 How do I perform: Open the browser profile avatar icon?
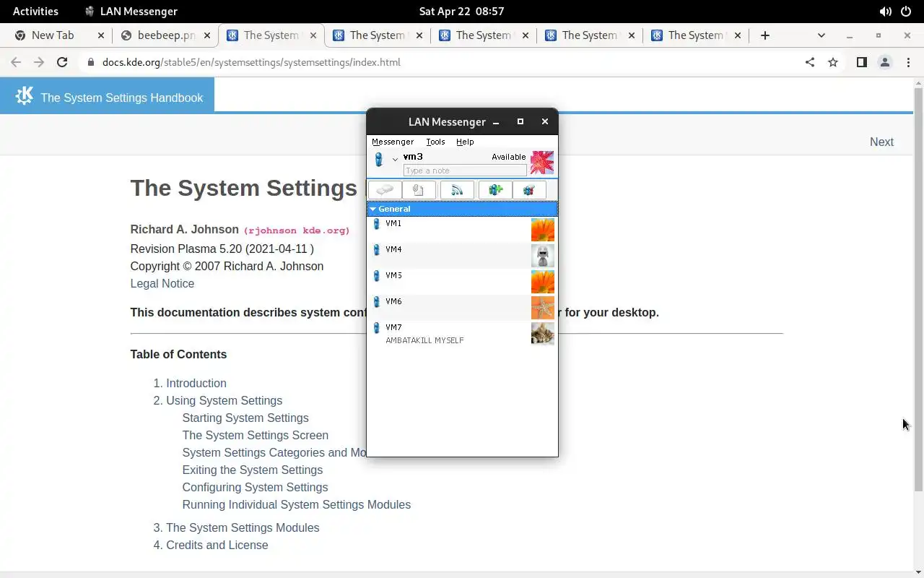[x=884, y=62]
